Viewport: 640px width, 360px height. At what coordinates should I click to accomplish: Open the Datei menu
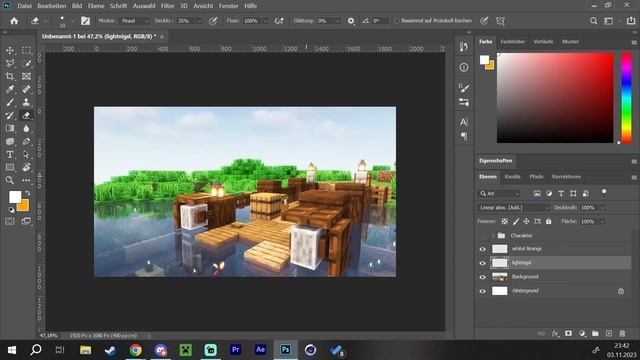coord(24,6)
